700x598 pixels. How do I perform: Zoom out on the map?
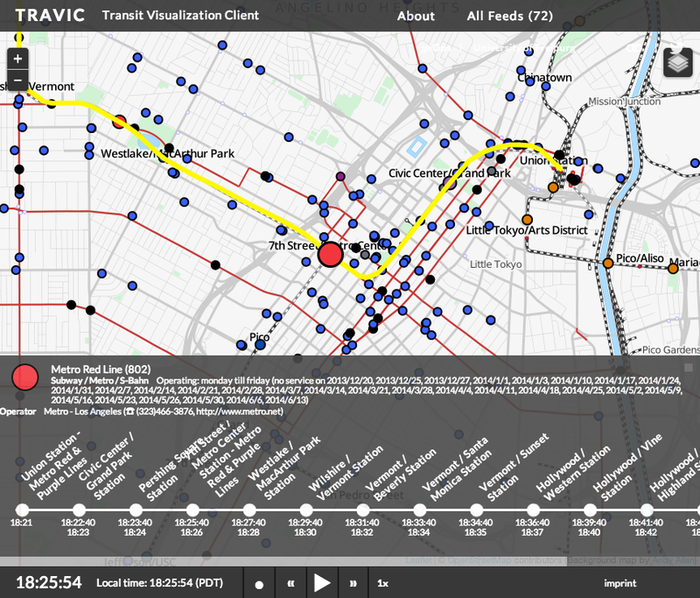tap(17, 81)
